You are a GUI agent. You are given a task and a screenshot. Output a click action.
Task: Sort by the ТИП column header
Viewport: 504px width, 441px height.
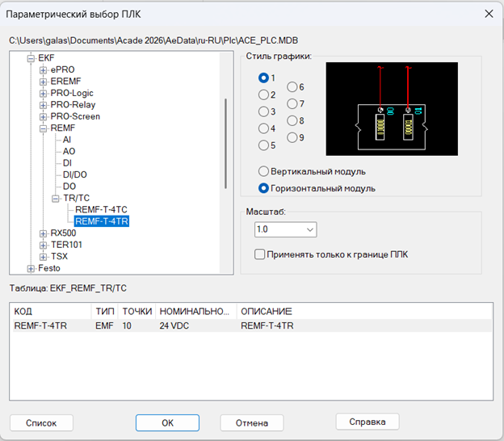click(105, 311)
